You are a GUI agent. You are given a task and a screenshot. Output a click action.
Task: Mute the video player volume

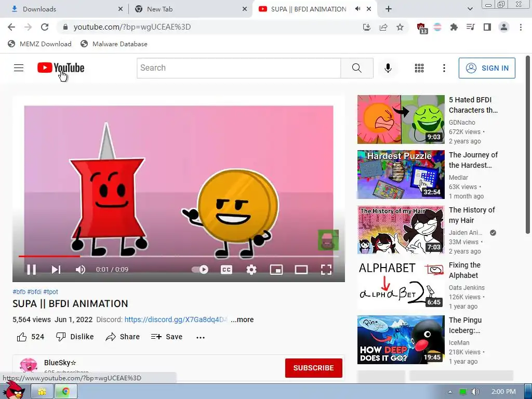[x=81, y=270]
